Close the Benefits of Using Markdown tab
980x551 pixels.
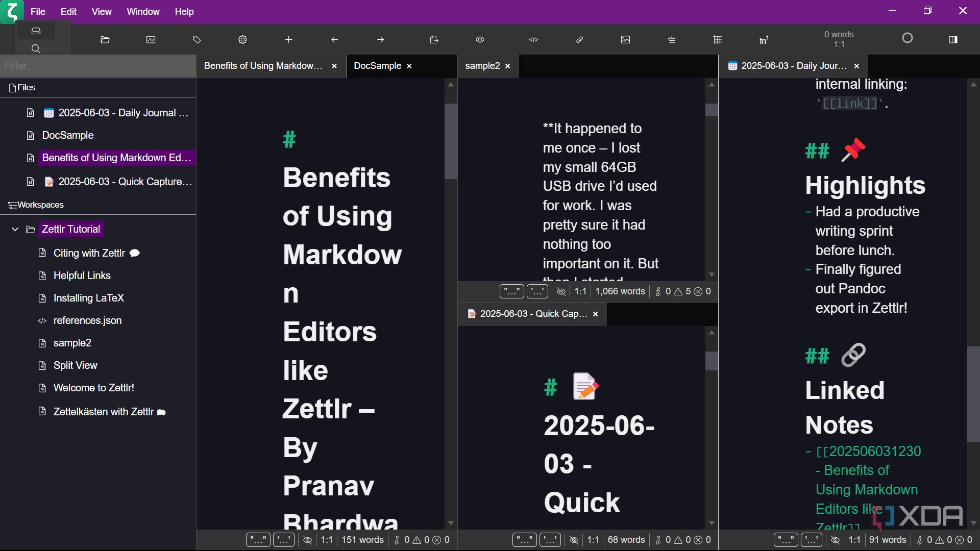(x=334, y=66)
